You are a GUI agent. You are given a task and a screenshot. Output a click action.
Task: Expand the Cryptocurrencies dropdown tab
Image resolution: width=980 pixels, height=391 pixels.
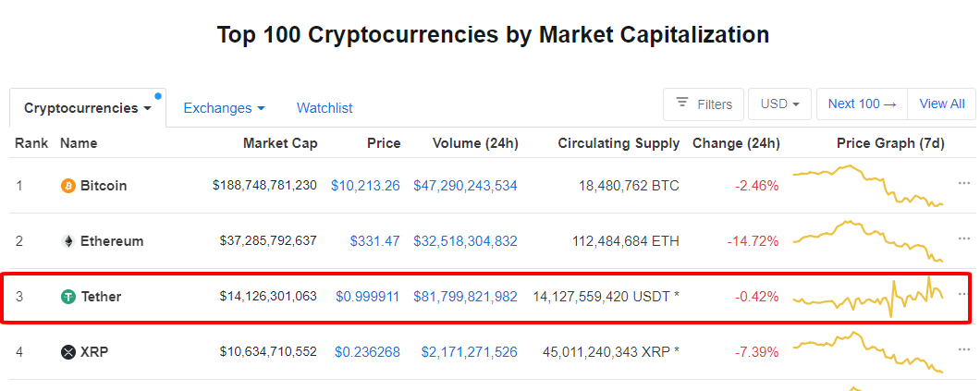[88, 108]
